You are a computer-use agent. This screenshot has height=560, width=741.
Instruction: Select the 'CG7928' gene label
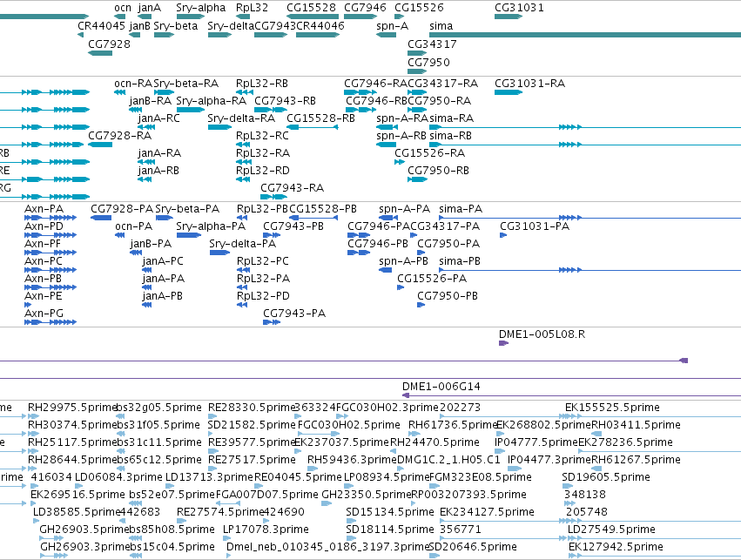click(x=109, y=44)
